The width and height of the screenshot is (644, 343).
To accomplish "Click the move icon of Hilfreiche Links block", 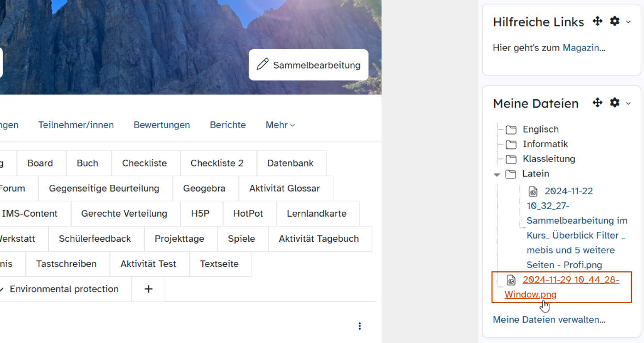I will tap(597, 21).
